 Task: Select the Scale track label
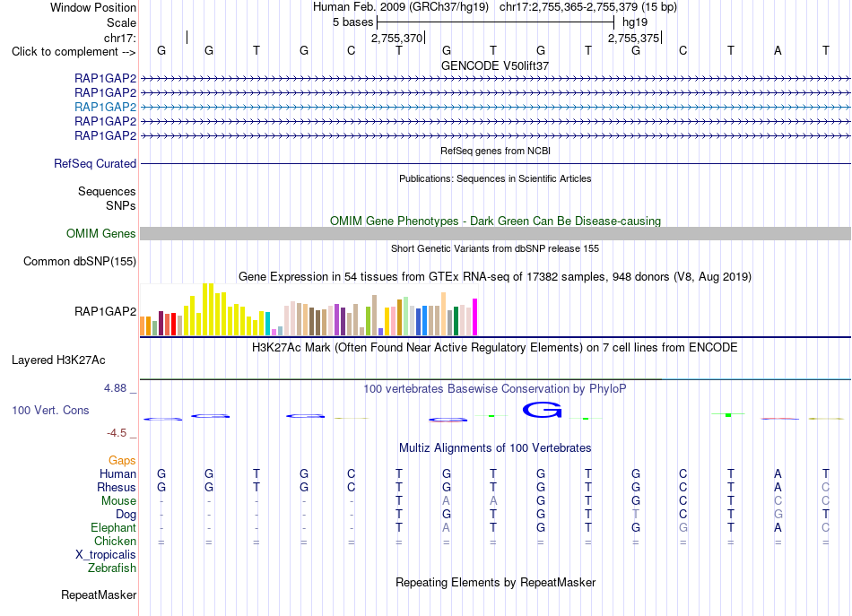point(121,22)
